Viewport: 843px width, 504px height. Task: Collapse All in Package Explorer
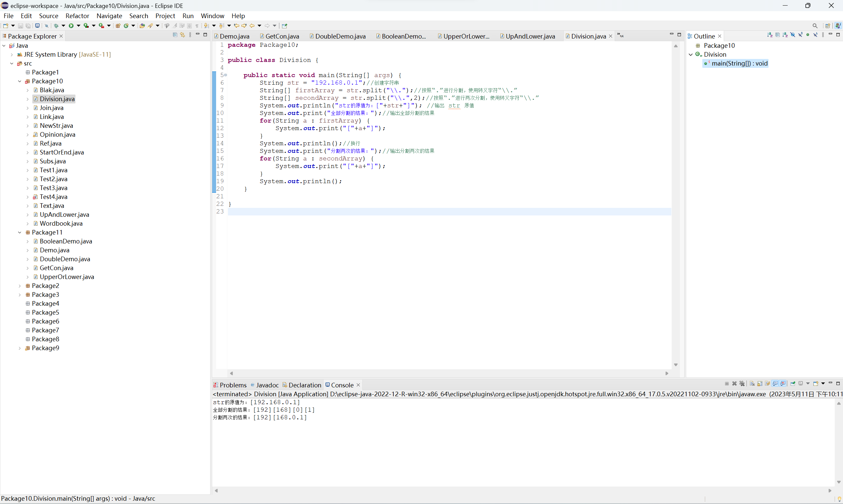pyautogui.click(x=175, y=35)
